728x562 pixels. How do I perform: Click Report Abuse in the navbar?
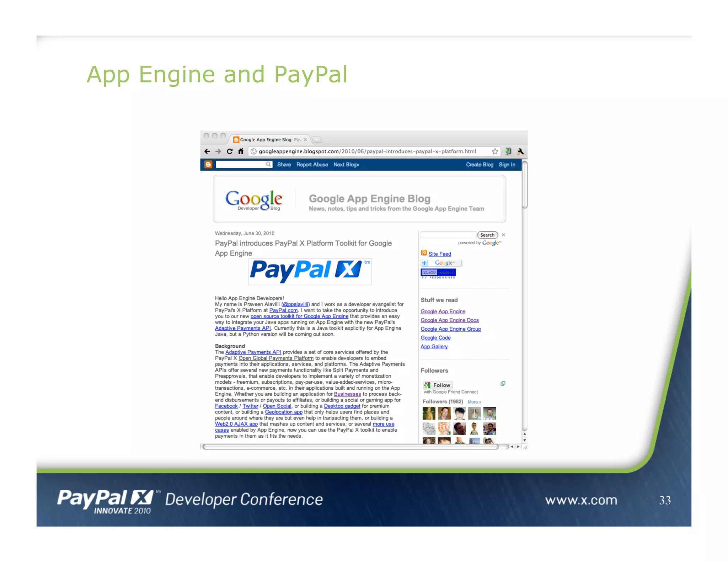coord(312,164)
